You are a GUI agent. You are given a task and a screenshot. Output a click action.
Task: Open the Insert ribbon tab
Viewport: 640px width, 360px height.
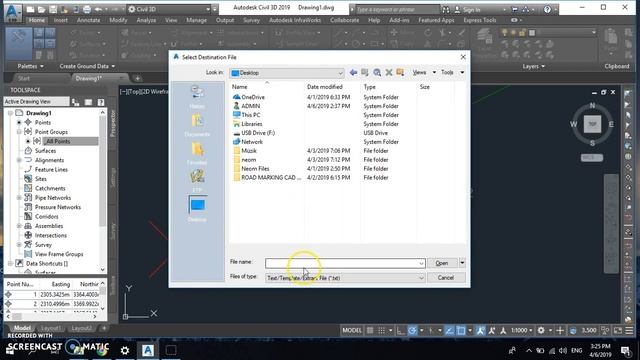(x=61, y=20)
